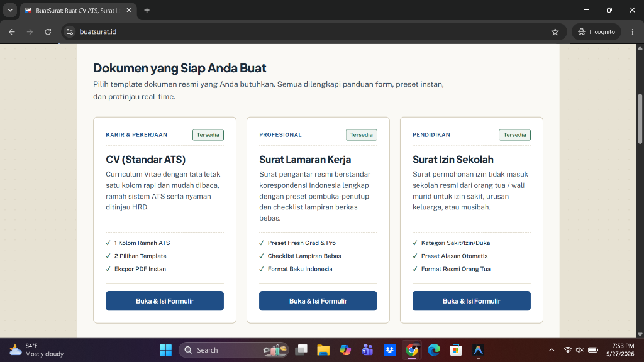This screenshot has width=644, height=362.
Task: Open Wi-Fi network settings in tray
Action: click(567, 350)
